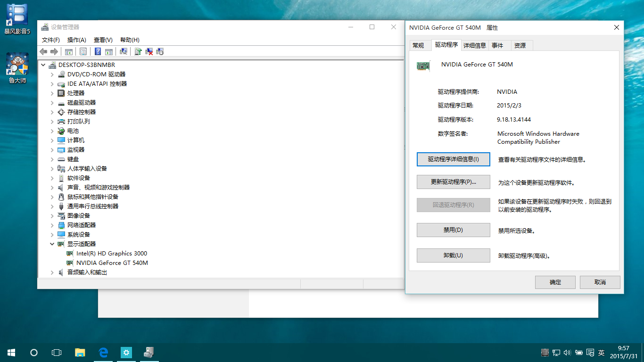This screenshot has height=362, width=644.
Task: Click the NVIDIA graphics card icon in properties
Action: (x=423, y=66)
